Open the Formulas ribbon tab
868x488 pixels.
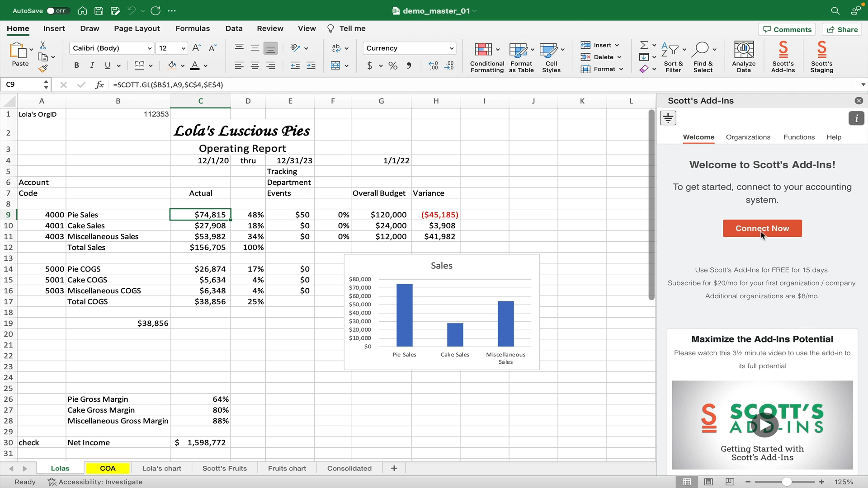click(193, 28)
